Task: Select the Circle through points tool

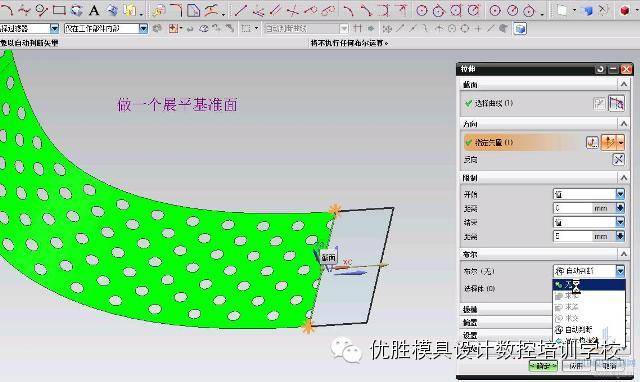Action: pos(41,10)
